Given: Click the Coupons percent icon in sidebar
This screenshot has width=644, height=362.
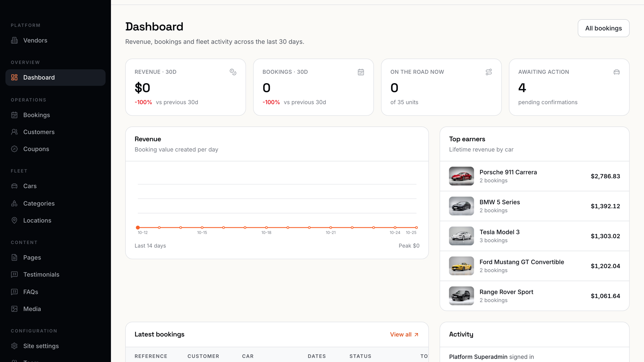Looking at the screenshot, I should click(x=14, y=149).
